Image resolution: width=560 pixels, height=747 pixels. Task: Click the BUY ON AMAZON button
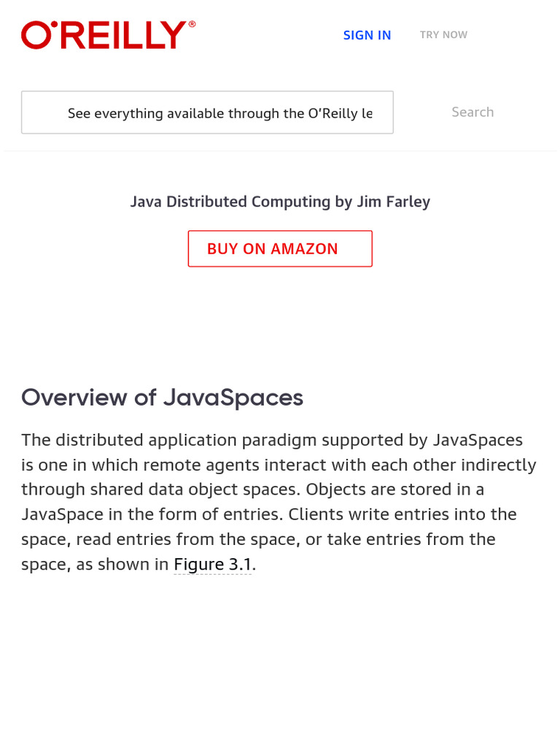click(280, 249)
